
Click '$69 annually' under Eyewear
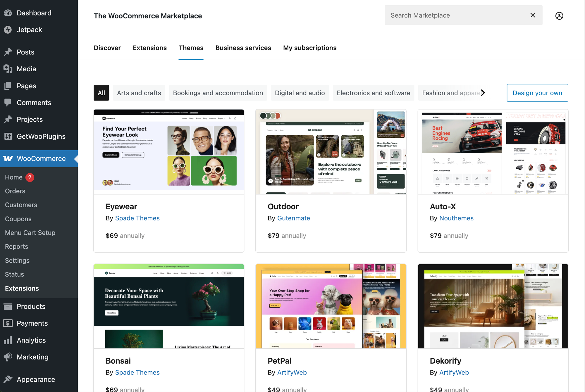tap(125, 236)
